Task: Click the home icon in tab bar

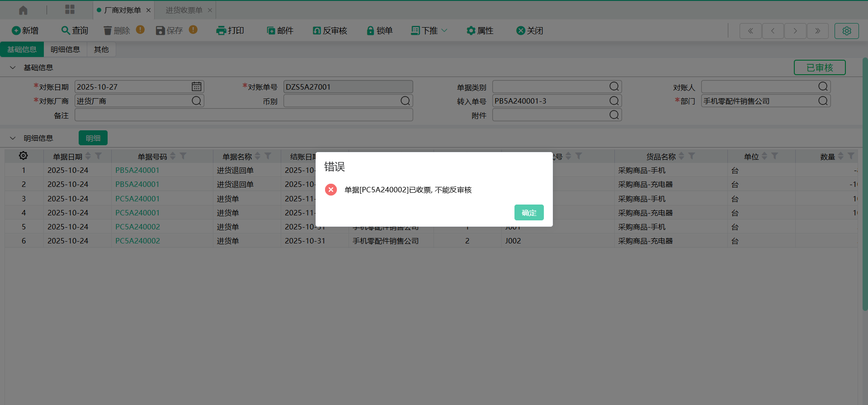Action: pos(23,10)
